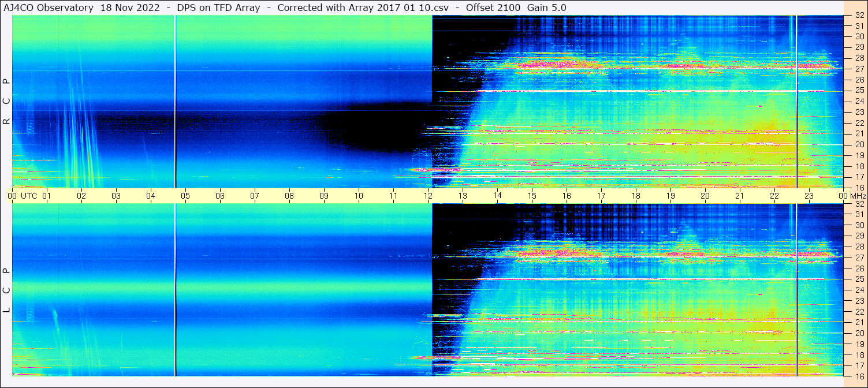868x388 pixels.
Task: Select the 08 hour mark on time axis
Action: coord(289,196)
